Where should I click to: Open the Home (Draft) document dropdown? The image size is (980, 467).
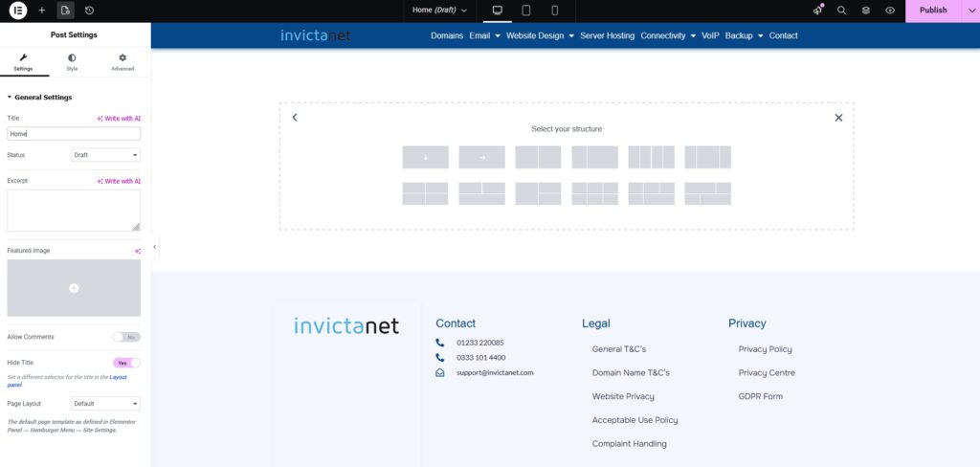[x=440, y=11]
